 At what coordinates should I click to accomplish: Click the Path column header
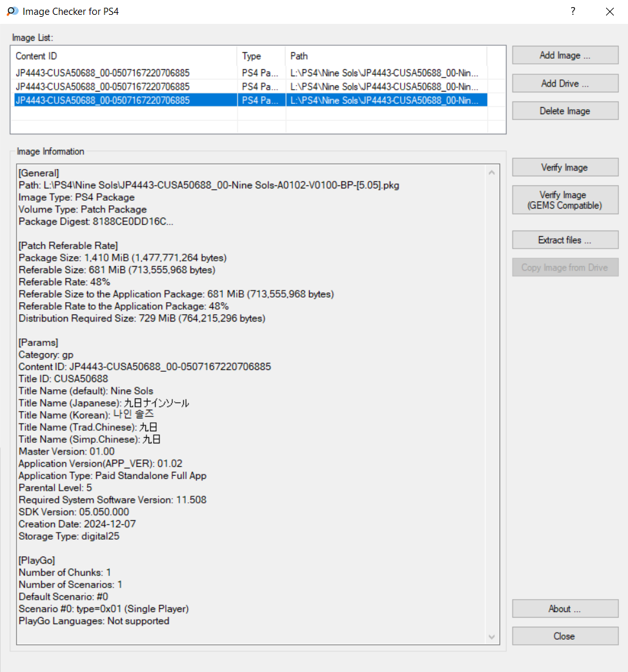[x=386, y=56]
